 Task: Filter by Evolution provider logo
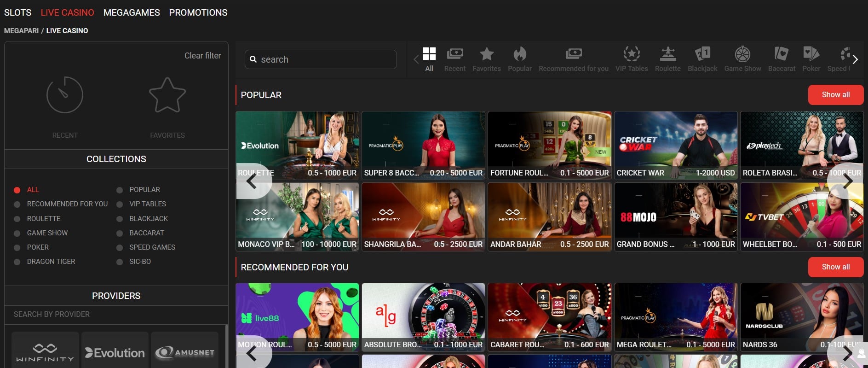pyautogui.click(x=115, y=352)
